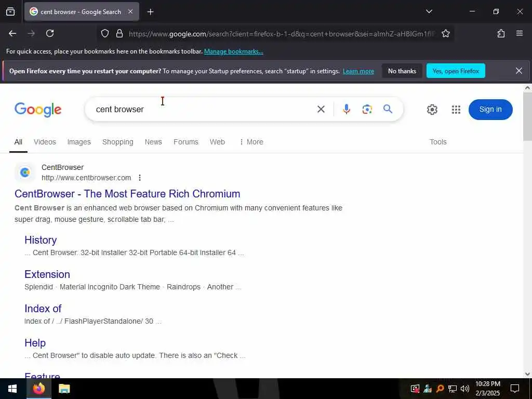Open the volume speaker tray icon

465,389
